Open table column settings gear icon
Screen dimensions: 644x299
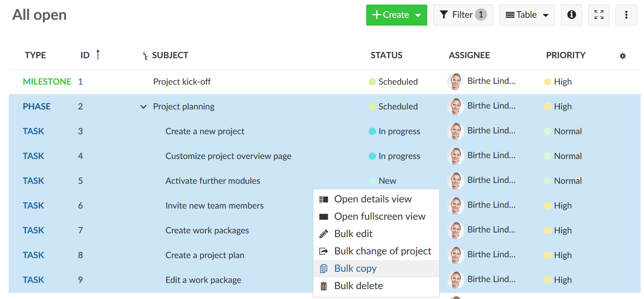623,56
